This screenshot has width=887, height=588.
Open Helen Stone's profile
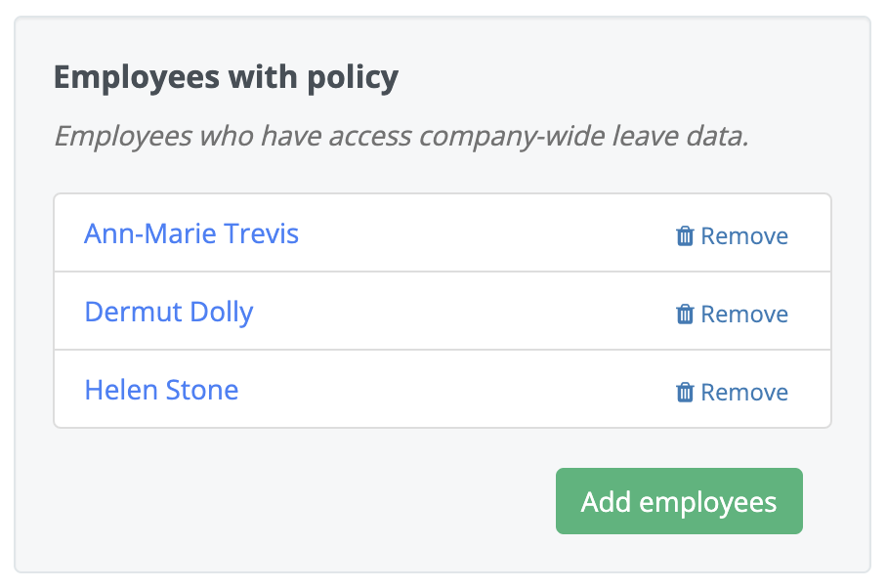[x=161, y=390]
